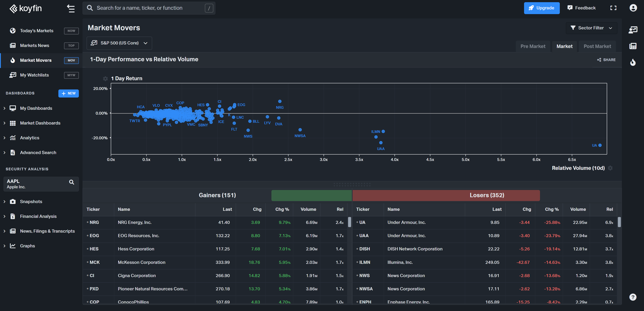Click the Snapshots camera icon
644x311 pixels.
click(13, 202)
